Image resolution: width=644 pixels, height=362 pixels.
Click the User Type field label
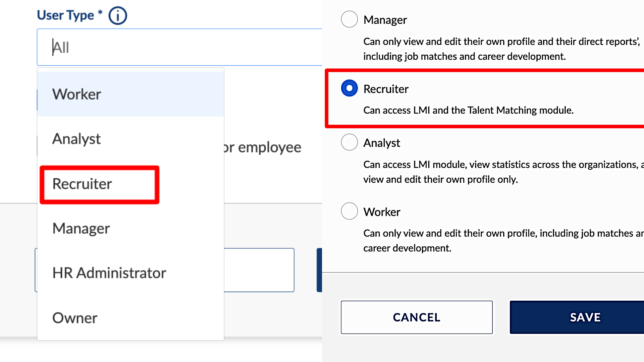click(x=66, y=15)
